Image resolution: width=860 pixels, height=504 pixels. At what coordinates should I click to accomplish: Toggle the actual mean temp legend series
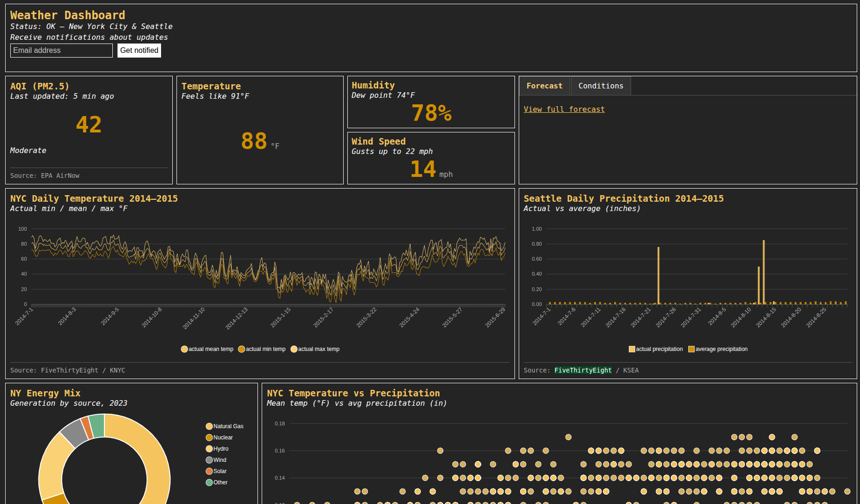click(207, 349)
